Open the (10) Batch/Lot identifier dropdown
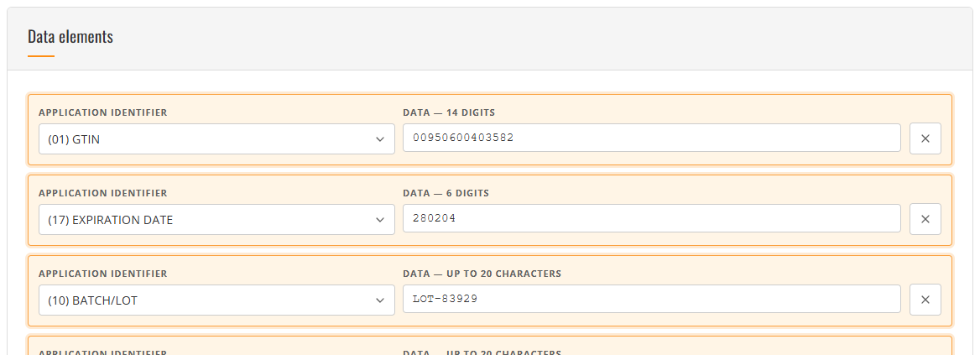 tap(216, 300)
